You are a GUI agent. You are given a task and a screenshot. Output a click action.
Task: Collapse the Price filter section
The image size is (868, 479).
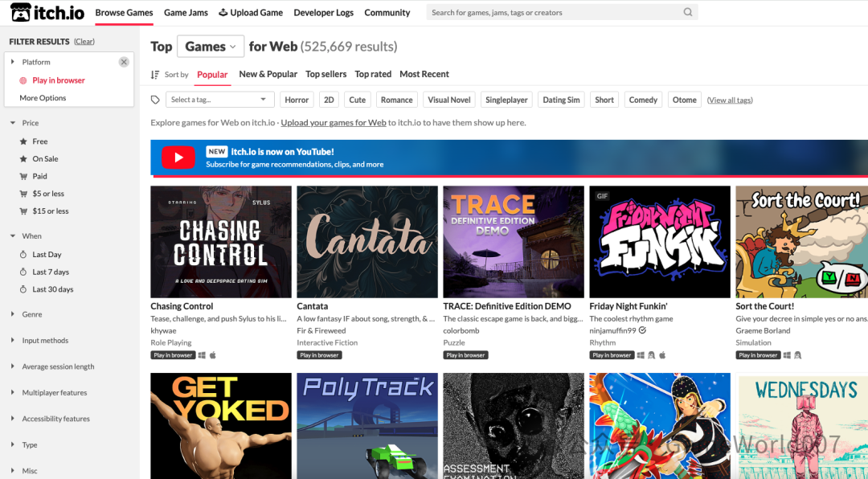point(13,123)
